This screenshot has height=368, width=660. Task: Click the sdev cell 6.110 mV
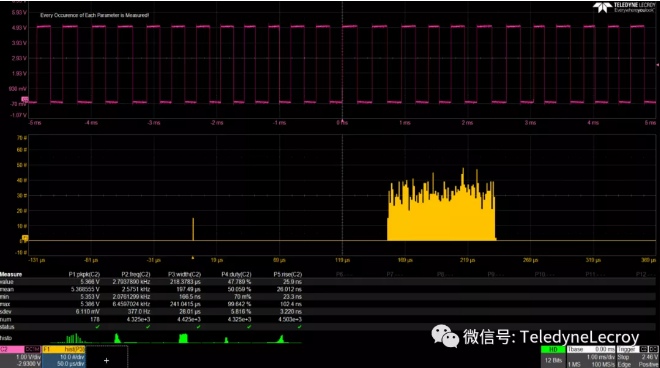pyautogui.click(x=88, y=312)
